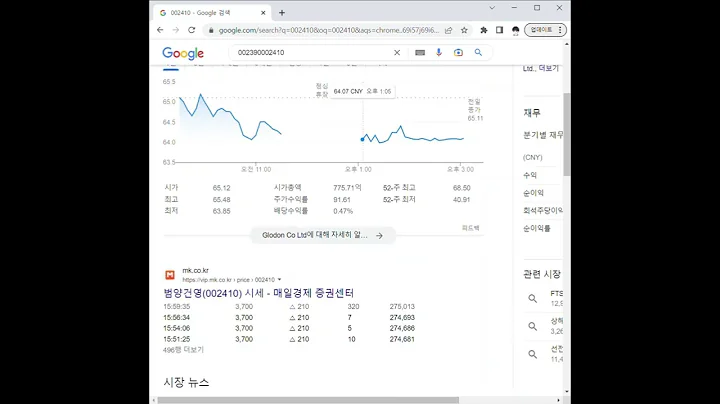Image resolution: width=720 pixels, height=404 pixels.
Task: Click the 496행 더보기 link
Action: coord(183,350)
